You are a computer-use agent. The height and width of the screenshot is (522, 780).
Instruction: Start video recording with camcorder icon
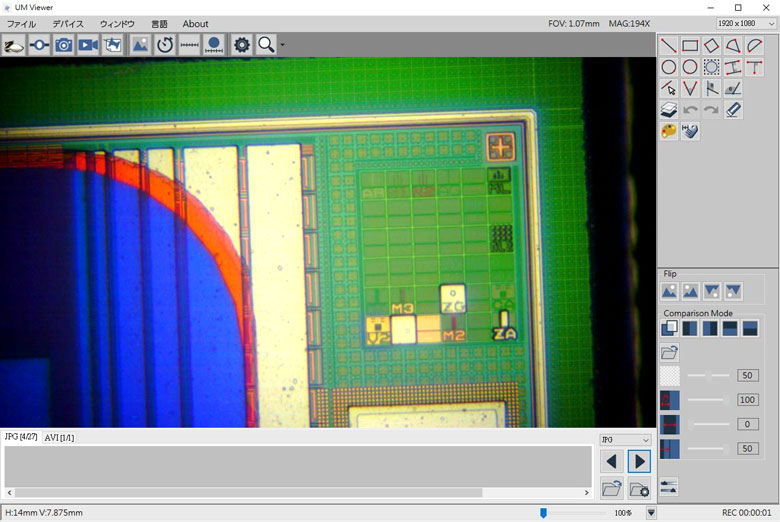coord(88,45)
